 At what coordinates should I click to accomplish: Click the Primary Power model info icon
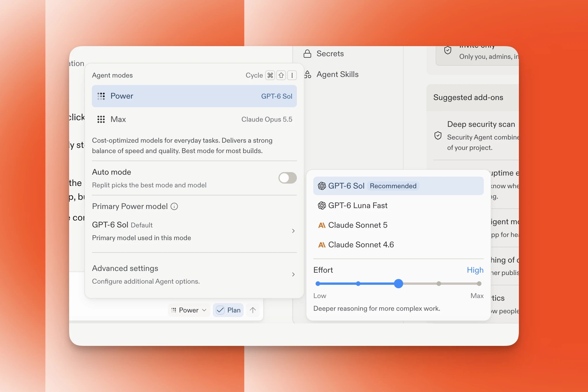click(174, 206)
